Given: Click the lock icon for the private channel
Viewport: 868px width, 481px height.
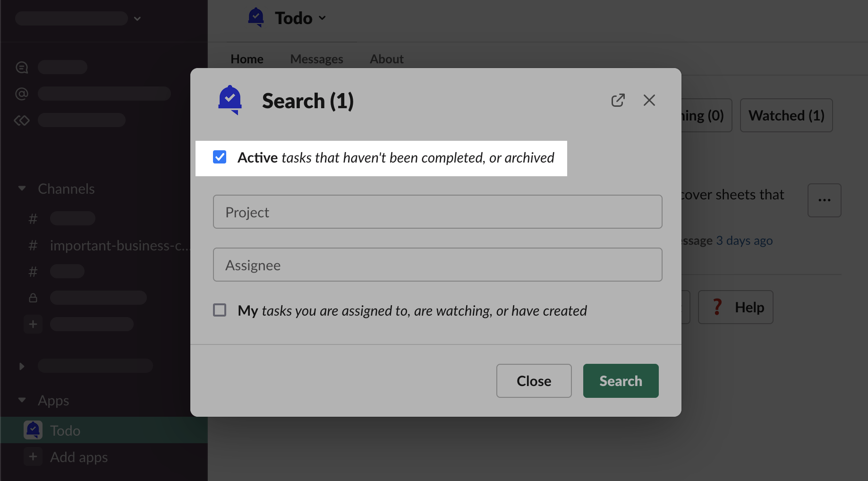Looking at the screenshot, I should (x=33, y=298).
